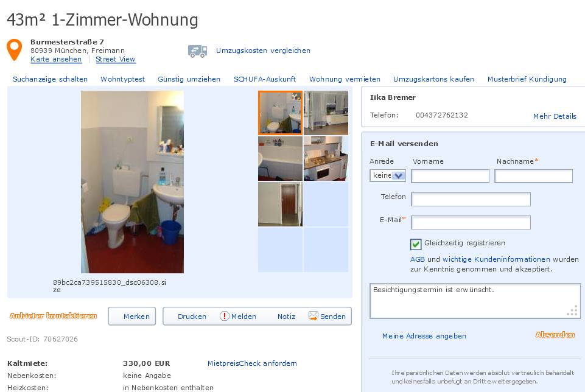The height and width of the screenshot is (392, 585).
Task: Open the SCHUFA-Auskunft menu link
Action: click(265, 79)
